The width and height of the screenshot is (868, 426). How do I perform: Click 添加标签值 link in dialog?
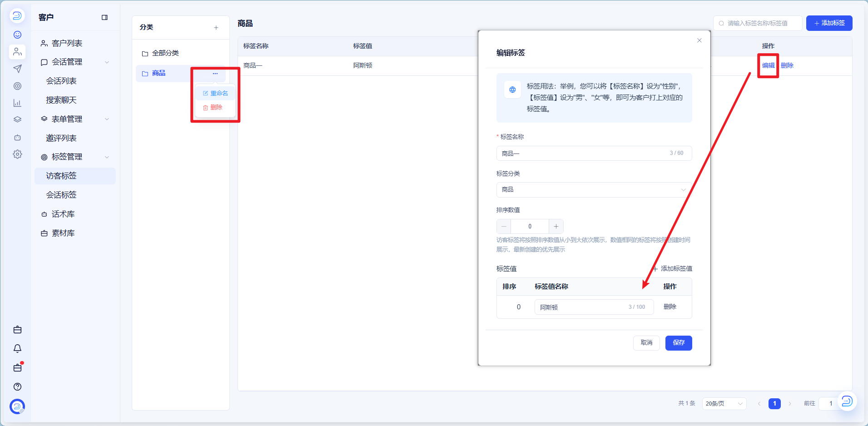pyautogui.click(x=672, y=269)
